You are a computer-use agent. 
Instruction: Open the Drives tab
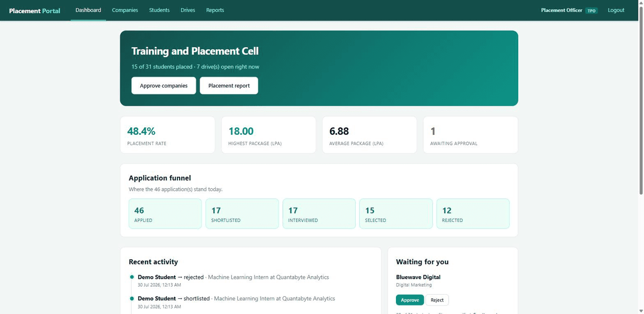coord(188,10)
